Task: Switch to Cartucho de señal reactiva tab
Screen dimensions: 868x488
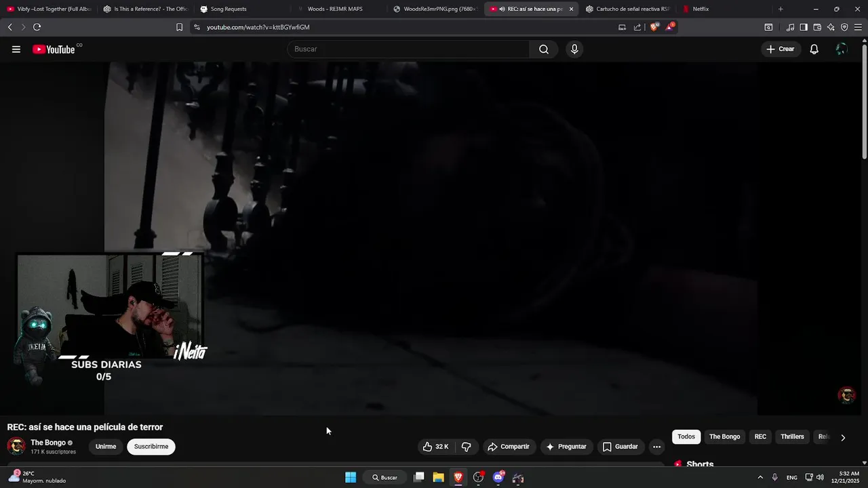Action: pos(629,9)
